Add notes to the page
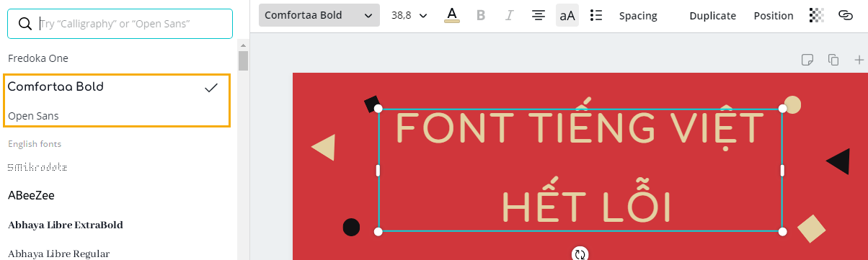 [x=807, y=60]
